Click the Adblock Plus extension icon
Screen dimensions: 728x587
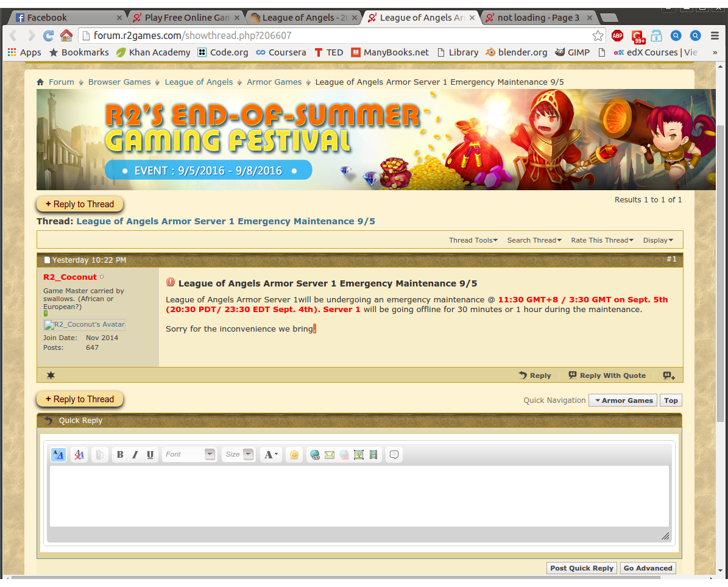pyautogui.click(x=617, y=35)
